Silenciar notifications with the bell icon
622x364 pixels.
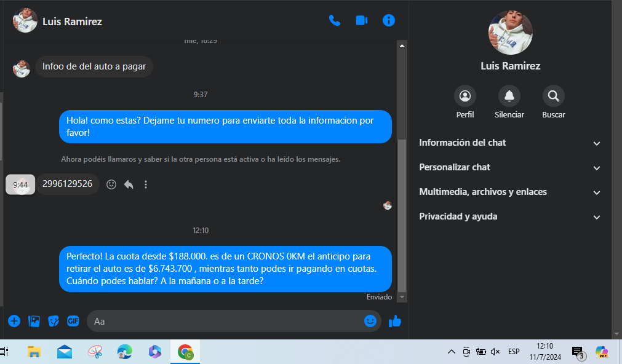[x=509, y=96]
